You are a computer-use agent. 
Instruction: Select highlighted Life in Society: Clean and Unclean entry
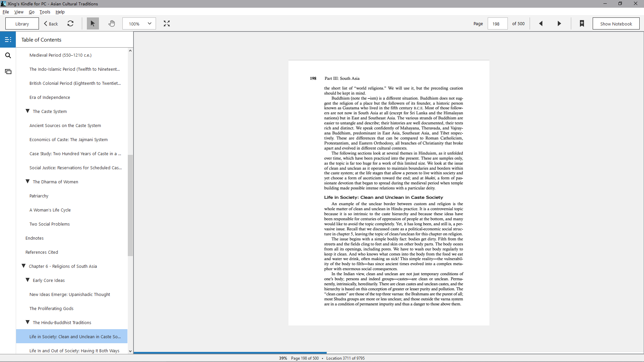[x=72, y=337]
